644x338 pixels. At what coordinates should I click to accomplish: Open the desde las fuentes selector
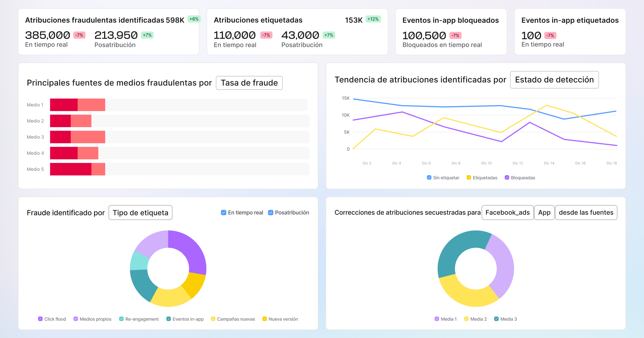586,212
